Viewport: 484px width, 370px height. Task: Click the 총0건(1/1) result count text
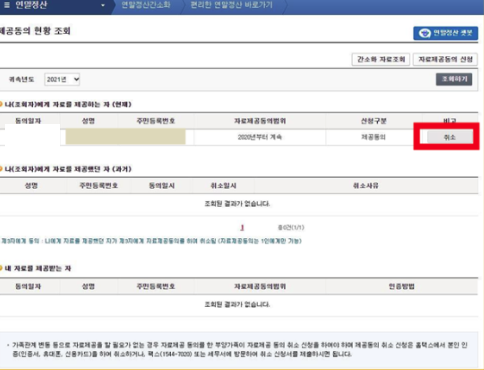point(291,227)
